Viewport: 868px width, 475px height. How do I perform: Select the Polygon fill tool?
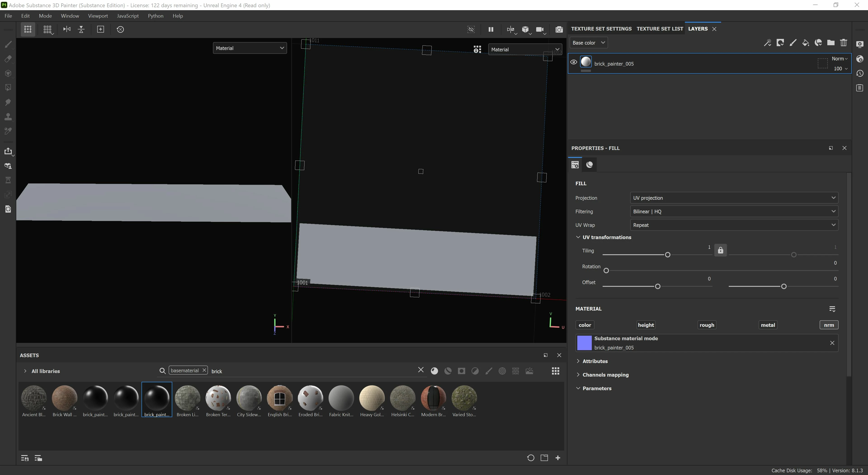pyautogui.click(x=8, y=88)
